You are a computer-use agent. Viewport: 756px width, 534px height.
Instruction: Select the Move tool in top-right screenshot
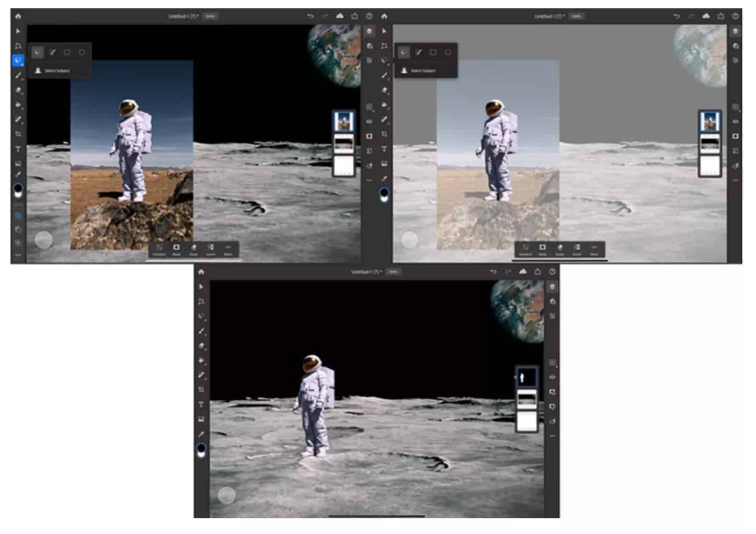[x=384, y=31]
